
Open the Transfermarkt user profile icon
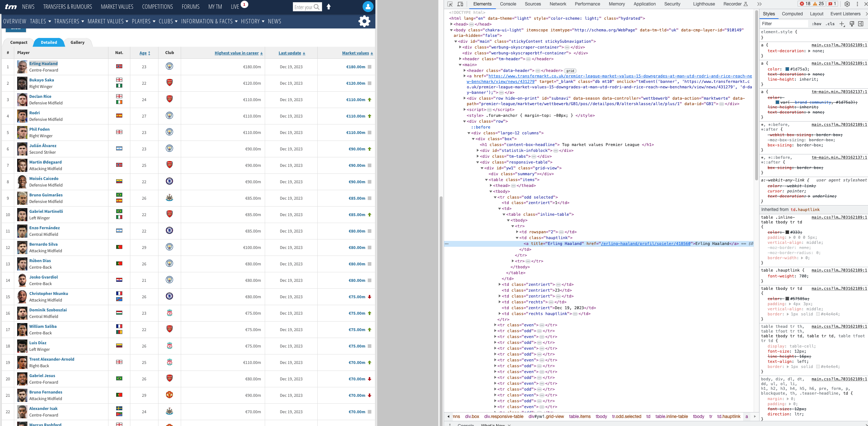(x=368, y=7)
